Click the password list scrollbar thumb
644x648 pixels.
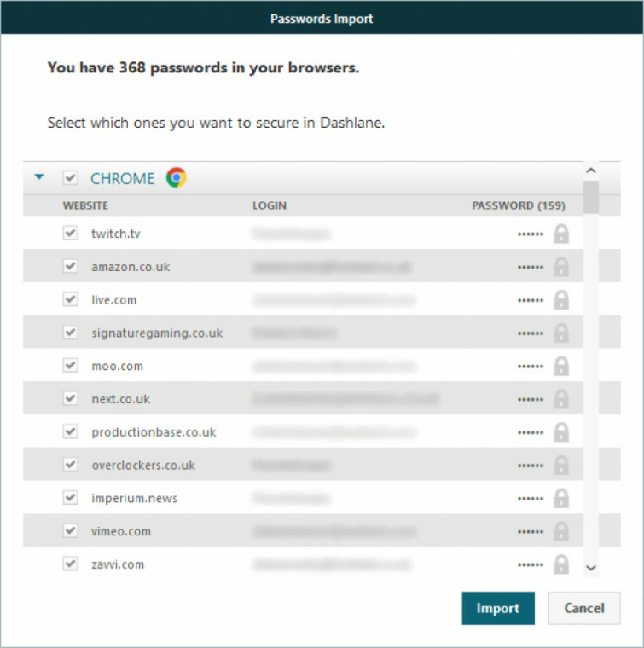click(591, 197)
